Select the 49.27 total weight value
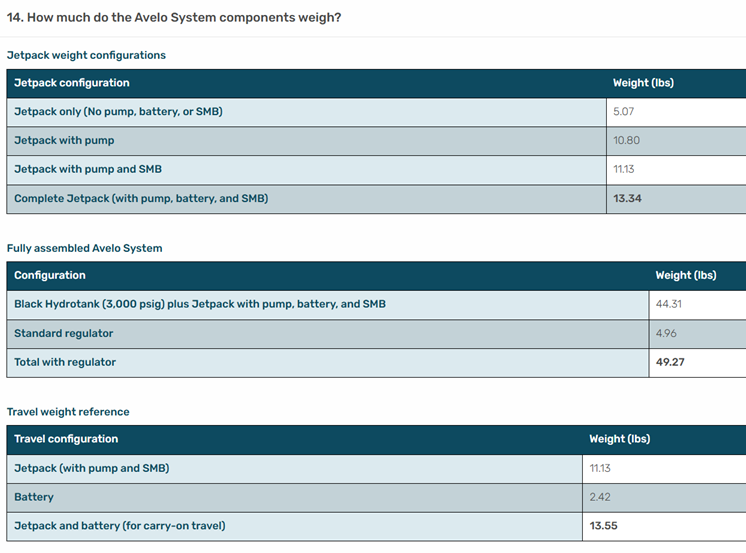The height and width of the screenshot is (553, 746). coord(670,363)
